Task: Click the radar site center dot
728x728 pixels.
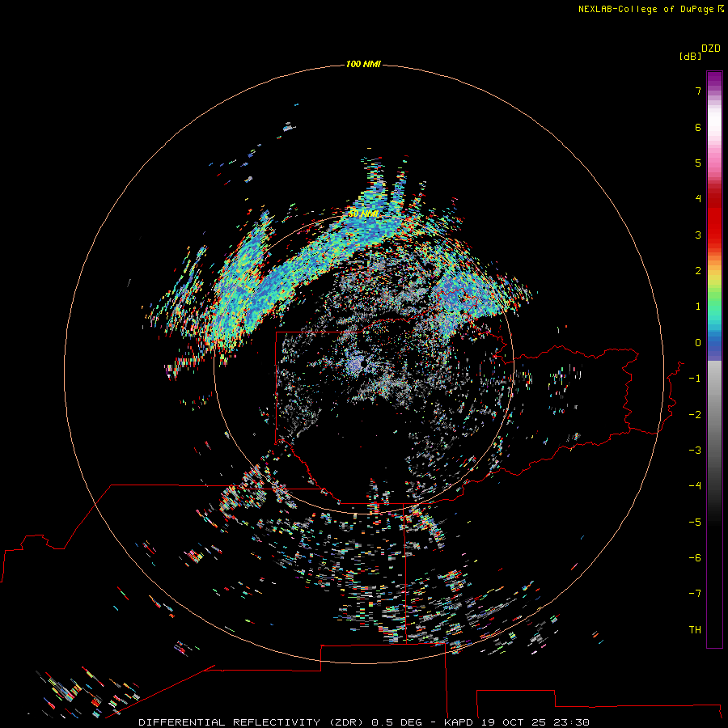Action: pos(363,363)
